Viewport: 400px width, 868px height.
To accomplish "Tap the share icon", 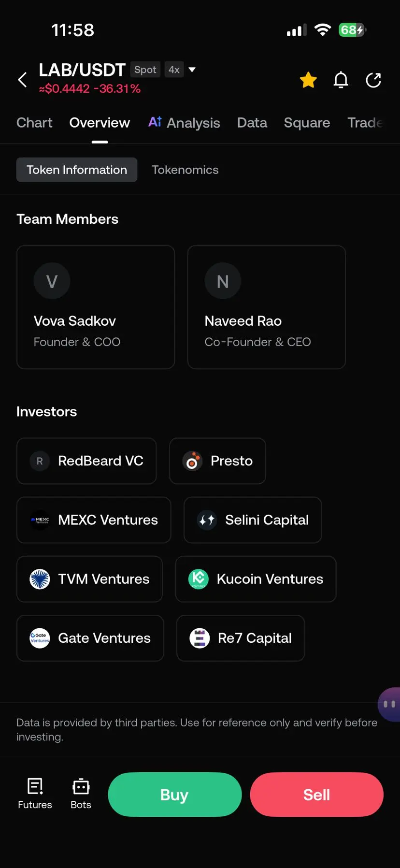I will (373, 80).
